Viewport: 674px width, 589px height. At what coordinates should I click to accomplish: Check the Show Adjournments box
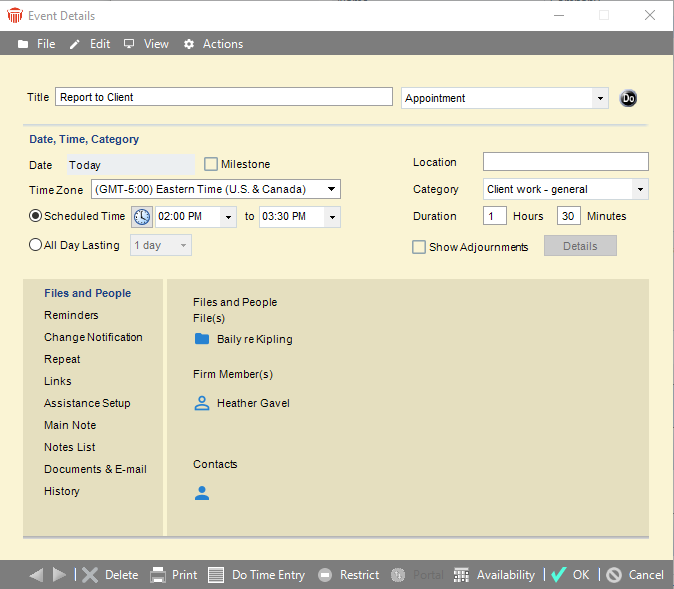pyautogui.click(x=419, y=247)
